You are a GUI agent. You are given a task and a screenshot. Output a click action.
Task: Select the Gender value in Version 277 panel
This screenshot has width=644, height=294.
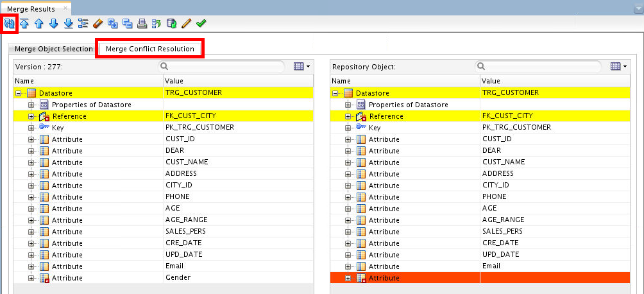point(178,277)
